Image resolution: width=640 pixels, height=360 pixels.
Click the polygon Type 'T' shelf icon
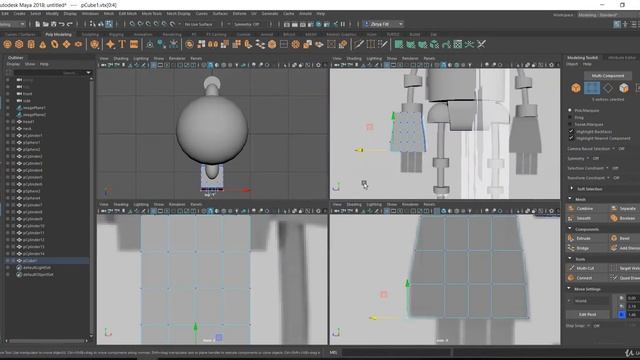click(122, 44)
